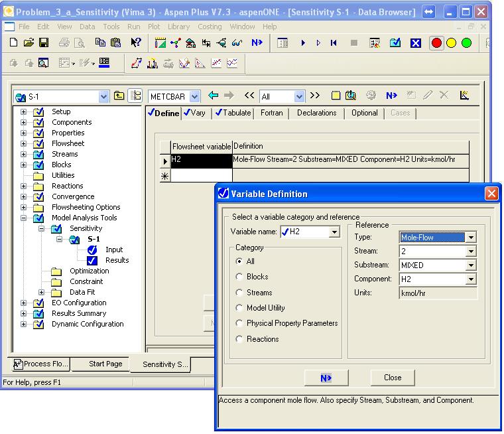Open the Declarations tab

pyautogui.click(x=316, y=113)
